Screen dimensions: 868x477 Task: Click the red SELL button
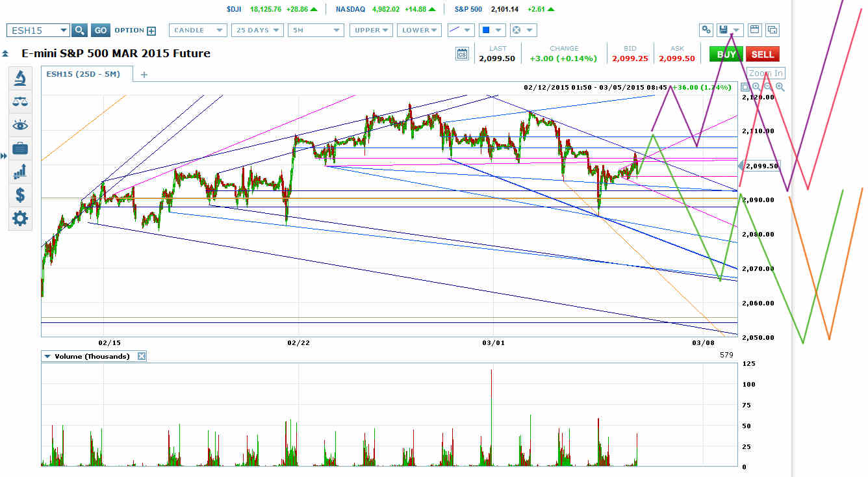tap(763, 55)
